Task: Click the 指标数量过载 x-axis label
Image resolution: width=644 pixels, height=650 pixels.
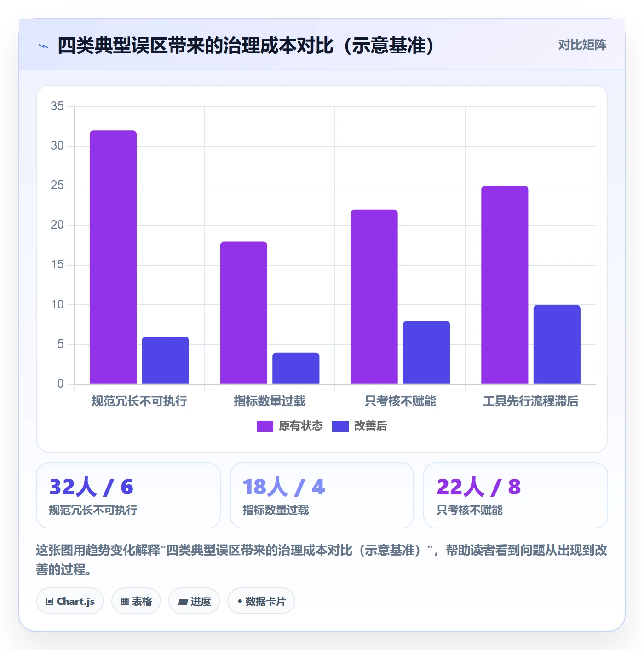Action: pyautogui.click(x=270, y=401)
